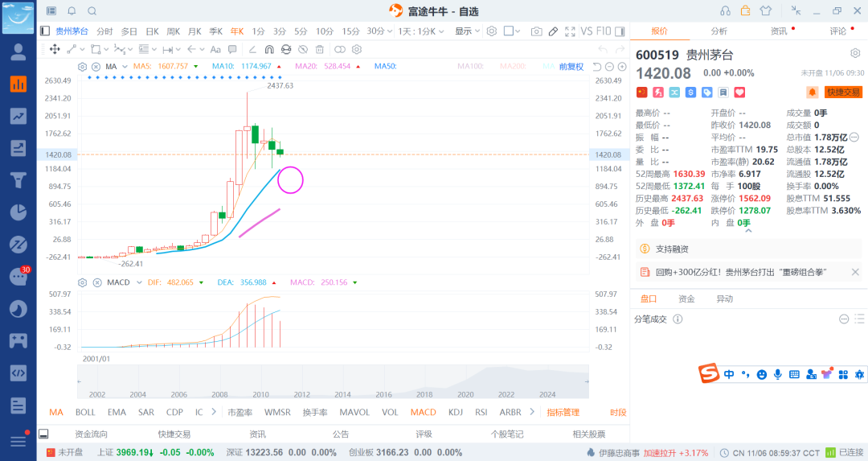The image size is (868, 461).
Task: Open headset customer support icon
Action: 725,11
